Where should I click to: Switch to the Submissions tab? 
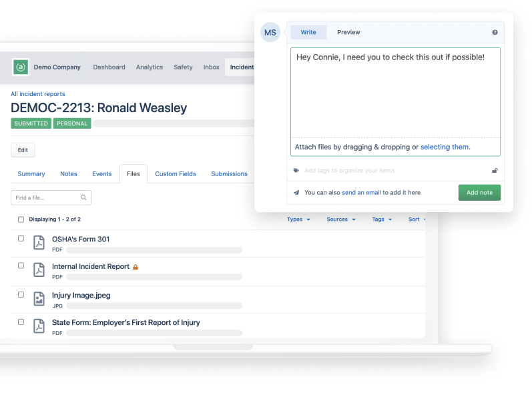pyautogui.click(x=229, y=173)
